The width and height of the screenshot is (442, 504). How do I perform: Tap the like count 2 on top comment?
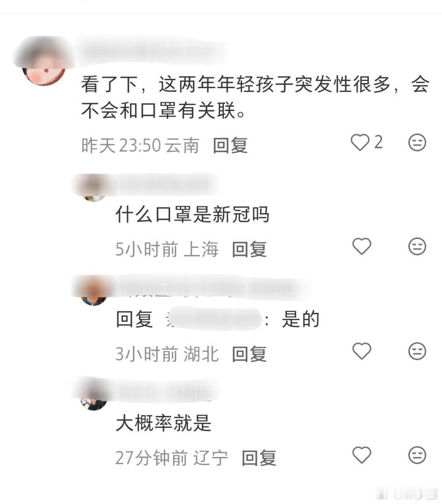(x=378, y=142)
